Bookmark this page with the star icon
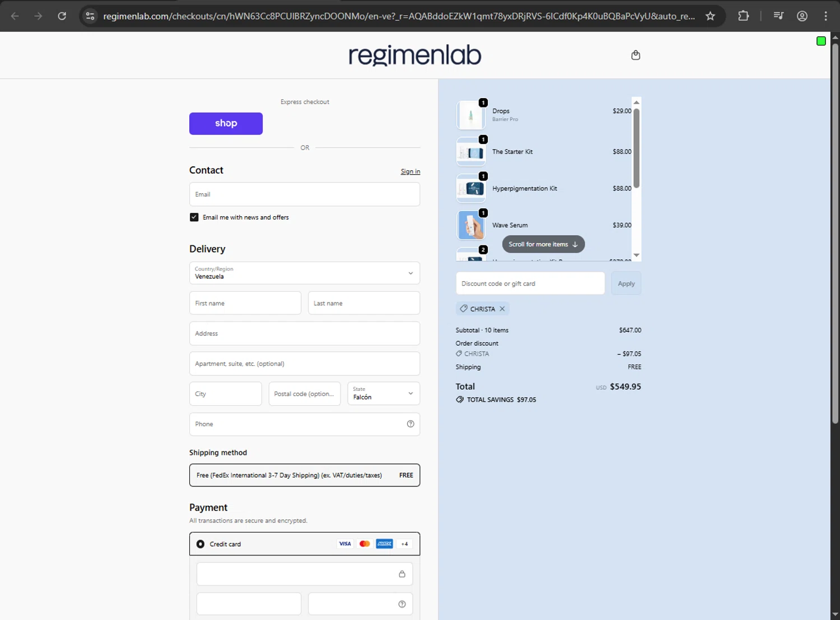The image size is (840, 620). (x=710, y=16)
